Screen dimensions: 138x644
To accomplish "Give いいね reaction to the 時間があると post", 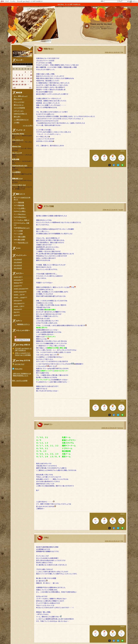I will tap(95, 158).
